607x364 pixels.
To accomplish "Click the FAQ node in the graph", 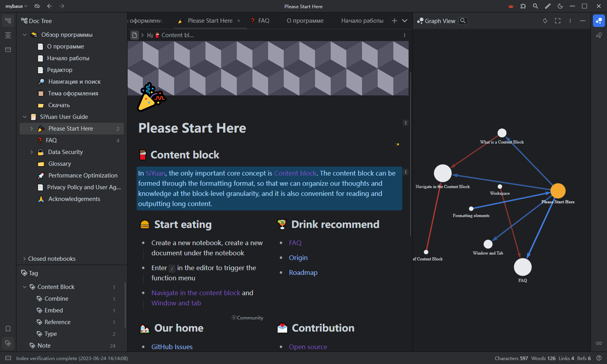I will click(x=522, y=267).
